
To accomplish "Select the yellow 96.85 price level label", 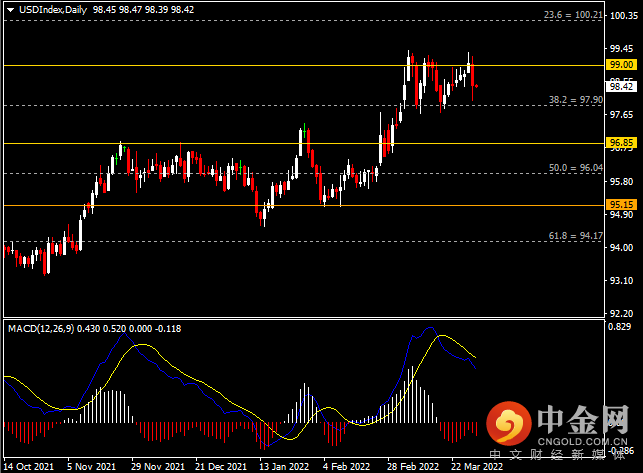I will coord(621,143).
